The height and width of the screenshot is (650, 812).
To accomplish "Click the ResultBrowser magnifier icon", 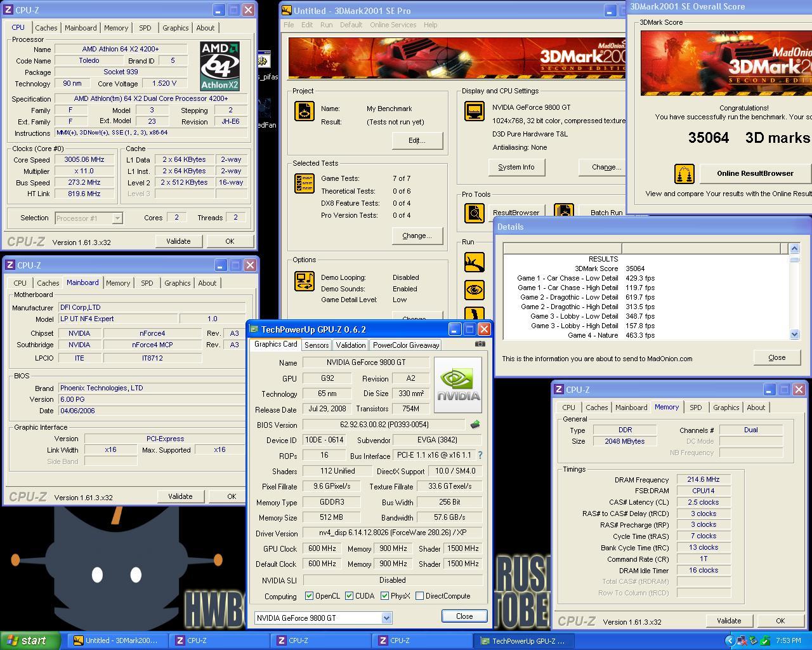I will [475, 213].
